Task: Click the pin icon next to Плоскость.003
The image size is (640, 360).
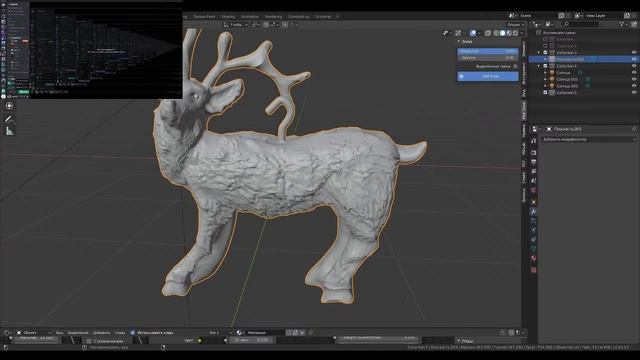Action: (634, 129)
